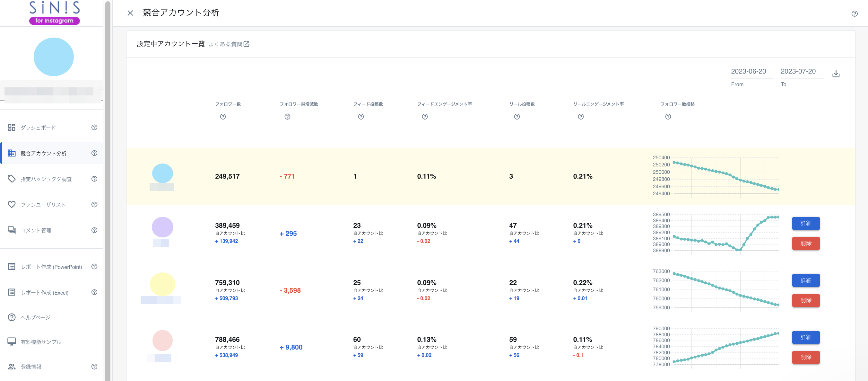This screenshot has width=868, height=381.
Task: Close the competitor analysis page
Action: 130,13
